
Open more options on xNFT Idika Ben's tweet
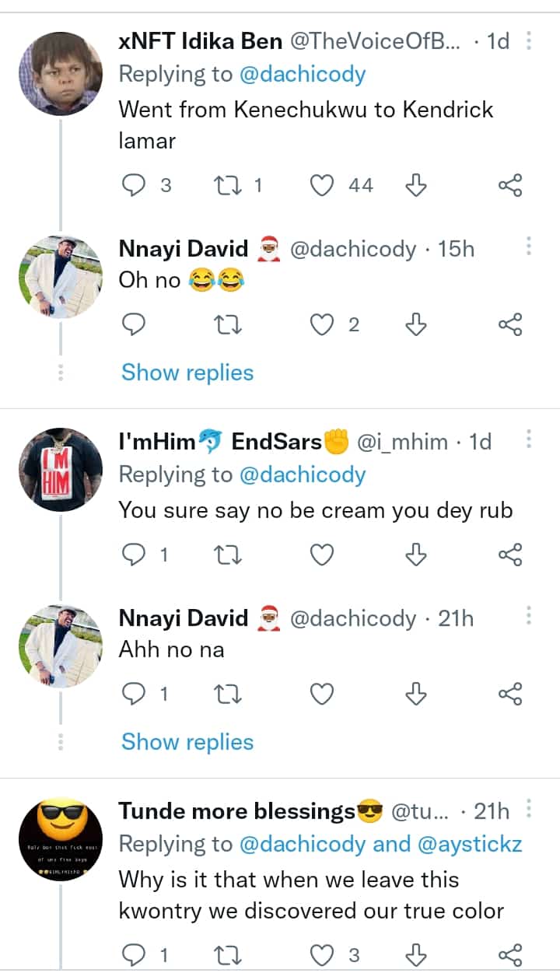pyautogui.click(x=528, y=40)
